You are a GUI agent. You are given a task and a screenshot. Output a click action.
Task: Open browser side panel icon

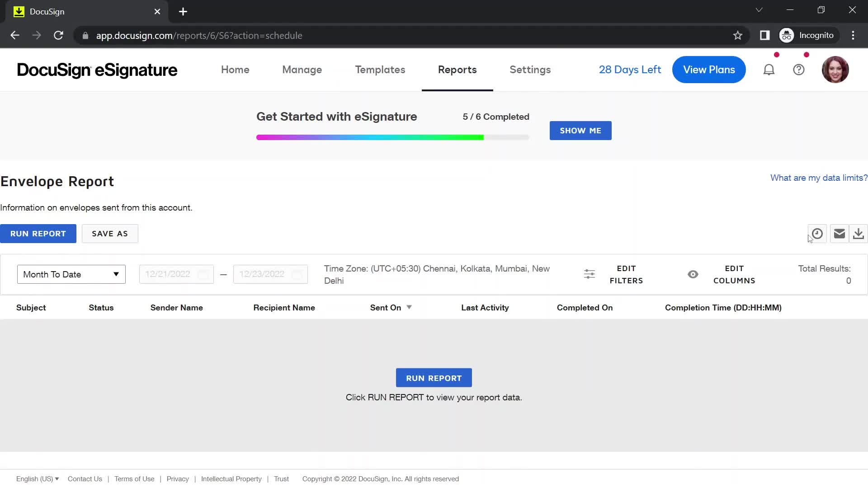[764, 35]
